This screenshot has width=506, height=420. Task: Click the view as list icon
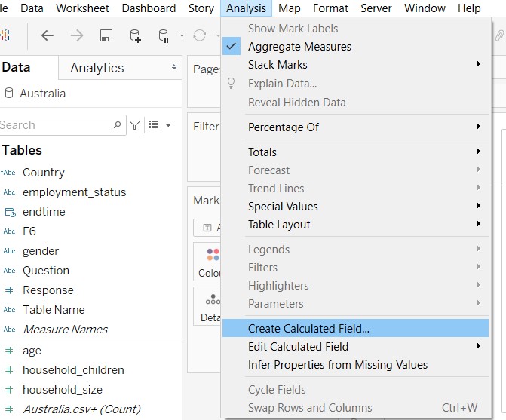[154, 125]
